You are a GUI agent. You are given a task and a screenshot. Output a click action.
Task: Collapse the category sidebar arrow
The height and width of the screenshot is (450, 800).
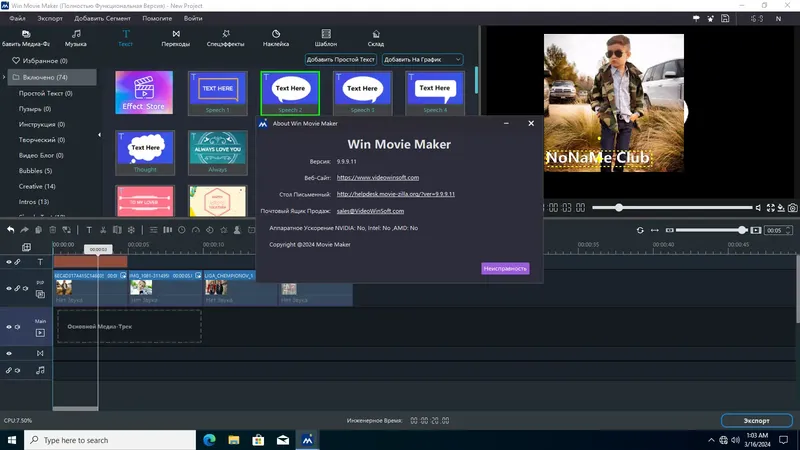click(99, 135)
